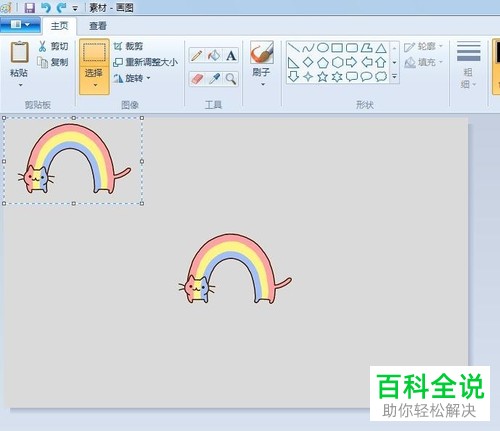Click the Save icon in quick access toolbar
The image size is (500, 431).
tap(30, 7)
